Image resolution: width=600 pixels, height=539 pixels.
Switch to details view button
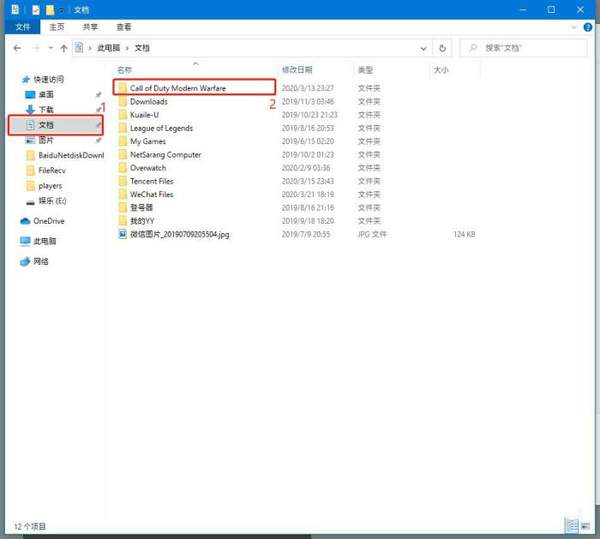[x=572, y=526]
